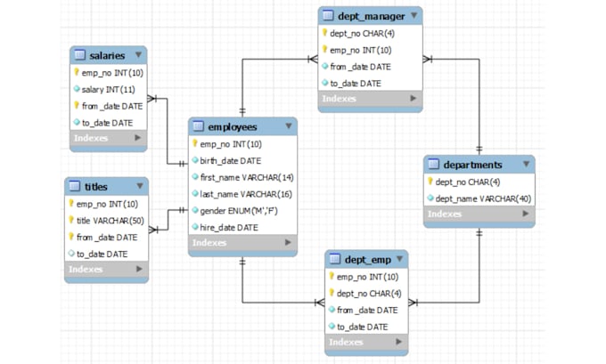Image resolution: width=606 pixels, height=364 pixels.
Task: Click key icon of dept_manager dept_no column
Action: pos(324,32)
